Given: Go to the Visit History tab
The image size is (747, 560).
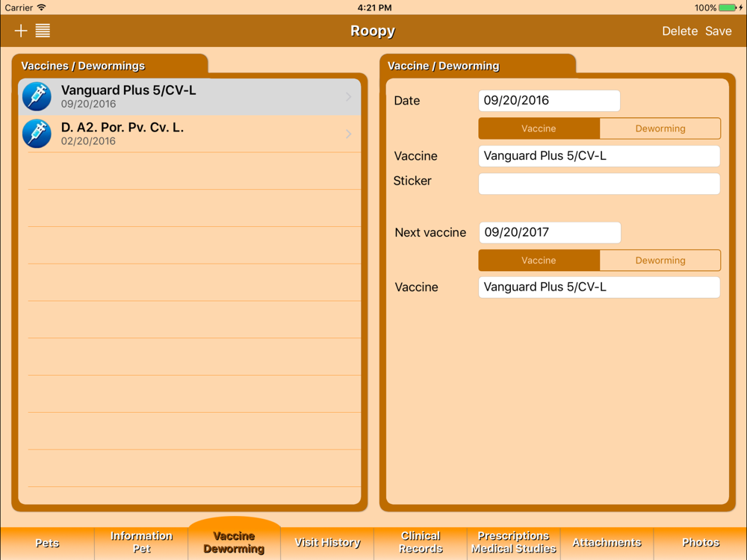Looking at the screenshot, I should [x=327, y=543].
